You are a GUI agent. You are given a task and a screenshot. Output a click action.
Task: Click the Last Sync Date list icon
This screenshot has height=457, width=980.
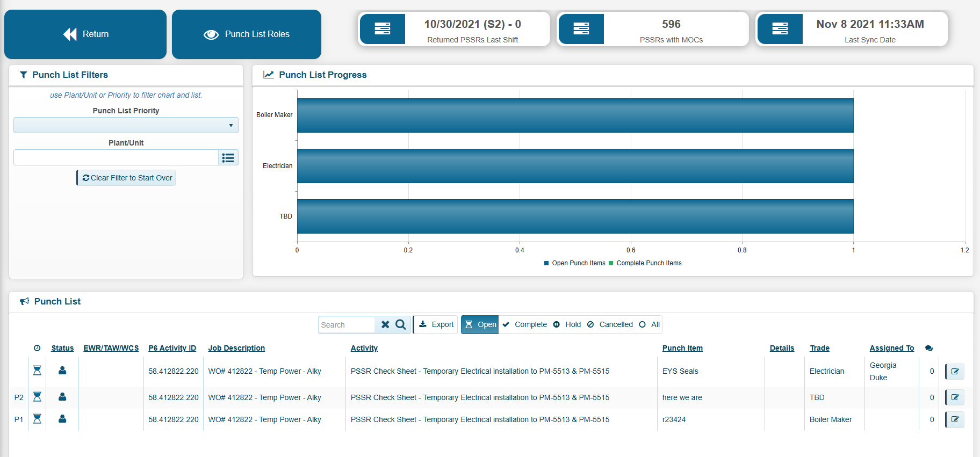point(780,29)
